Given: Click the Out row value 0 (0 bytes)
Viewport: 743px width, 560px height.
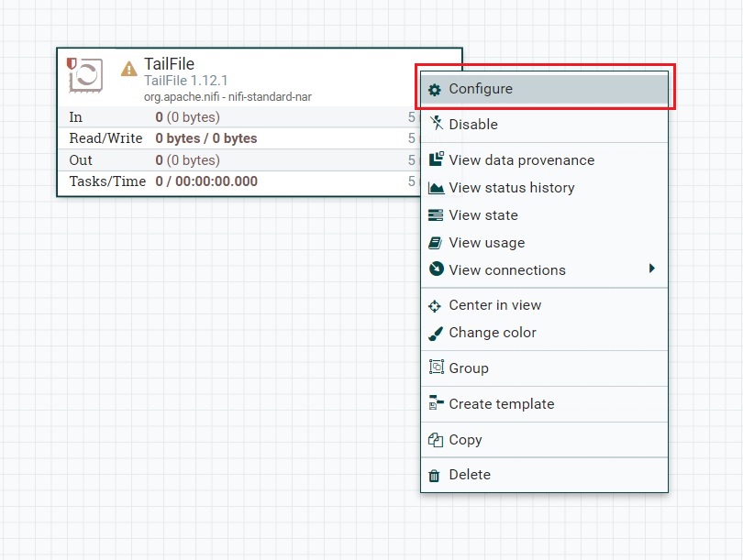Looking at the screenshot, I should (x=188, y=160).
